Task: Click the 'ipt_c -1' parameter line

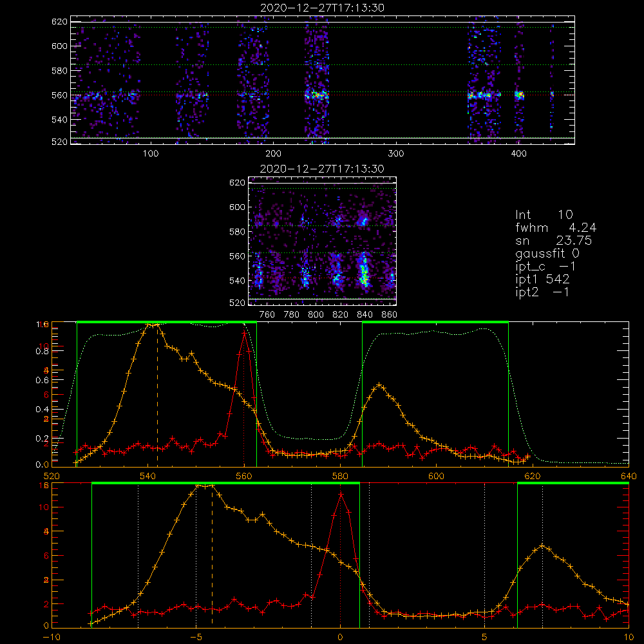Action: [x=545, y=266]
